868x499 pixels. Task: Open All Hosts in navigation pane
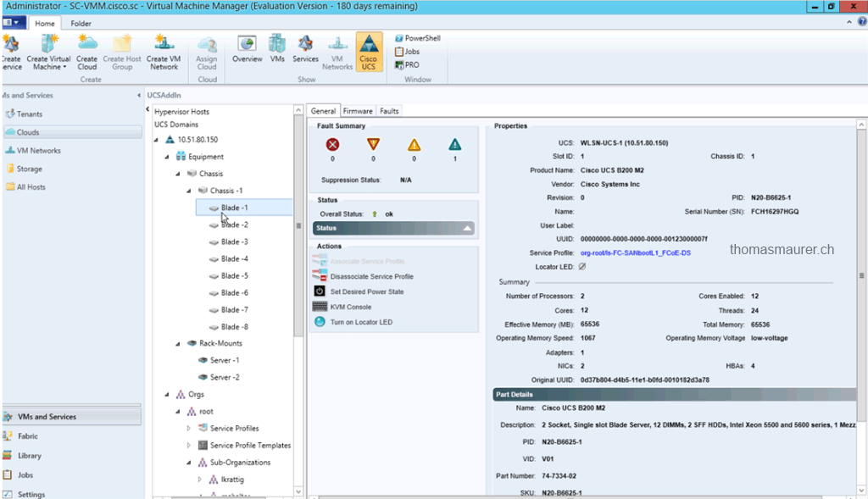(x=25, y=187)
